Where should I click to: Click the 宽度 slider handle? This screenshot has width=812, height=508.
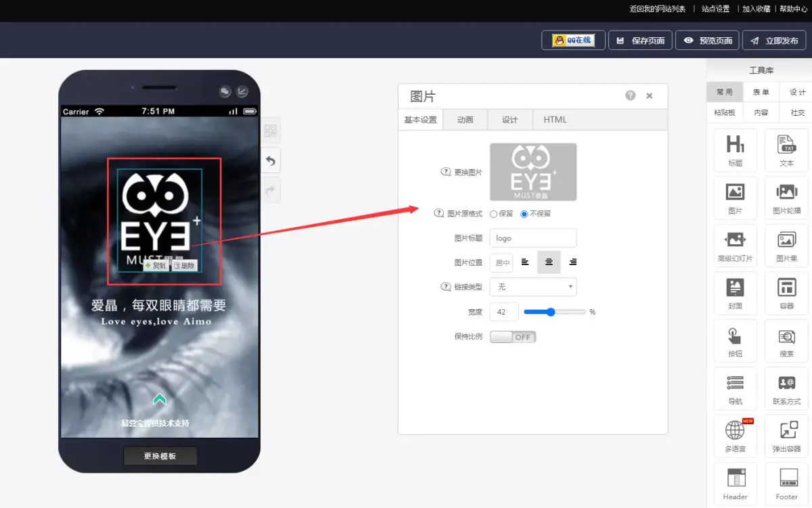[x=551, y=312]
